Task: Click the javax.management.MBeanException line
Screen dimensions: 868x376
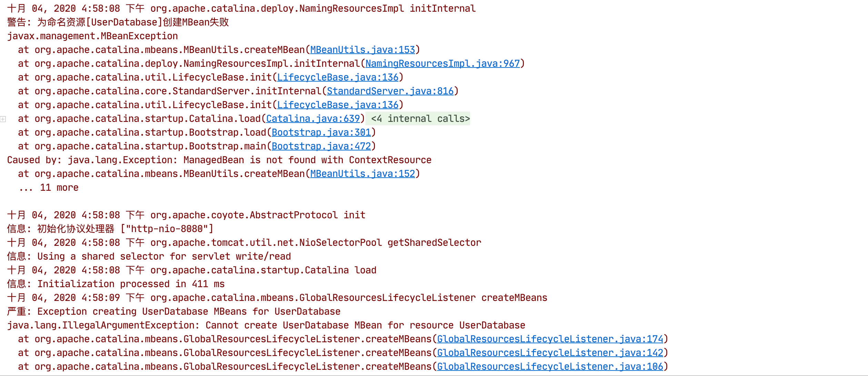Action: click(x=92, y=36)
